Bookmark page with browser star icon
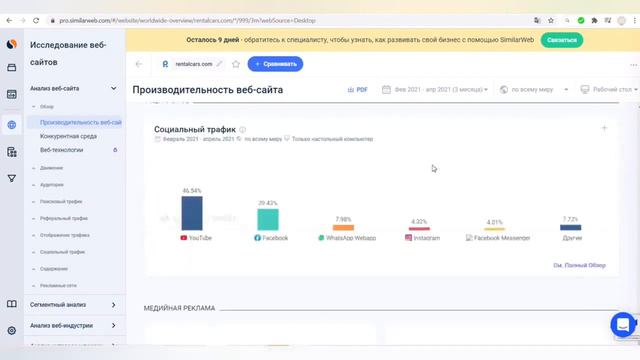 click(x=551, y=20)
